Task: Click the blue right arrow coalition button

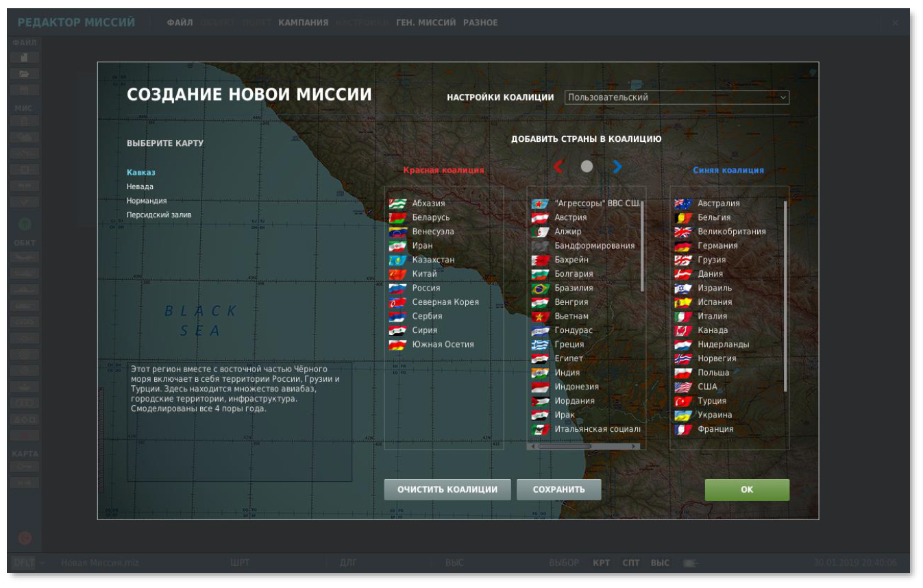Action: click(x=617, y=167)
